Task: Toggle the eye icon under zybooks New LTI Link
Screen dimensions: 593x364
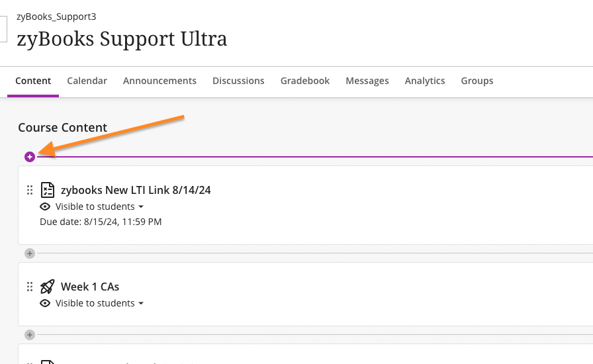Action: click(45, 206)
